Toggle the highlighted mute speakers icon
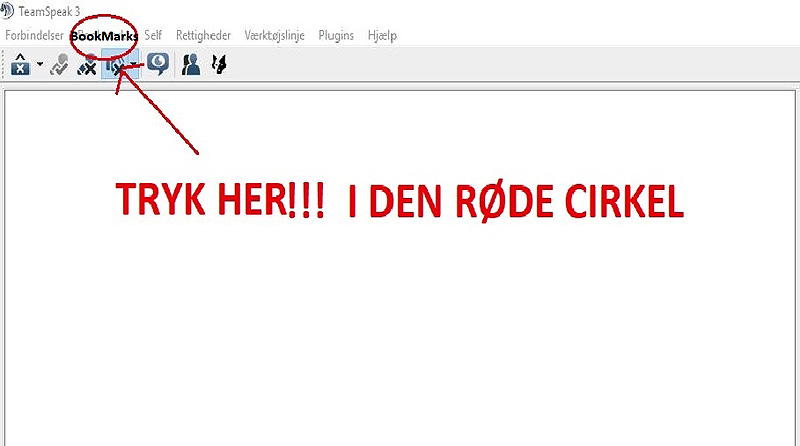 [x=116, y=66]
